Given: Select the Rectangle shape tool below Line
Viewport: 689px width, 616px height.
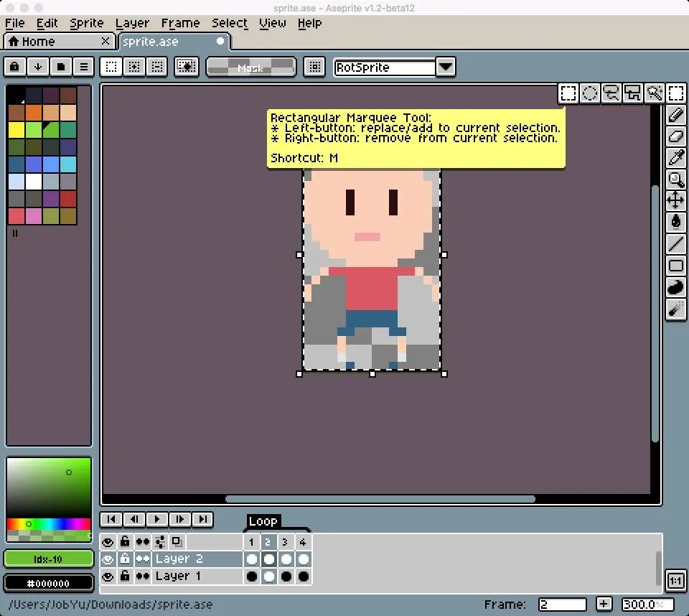Looking at the screenshot, I should (676, 266).
